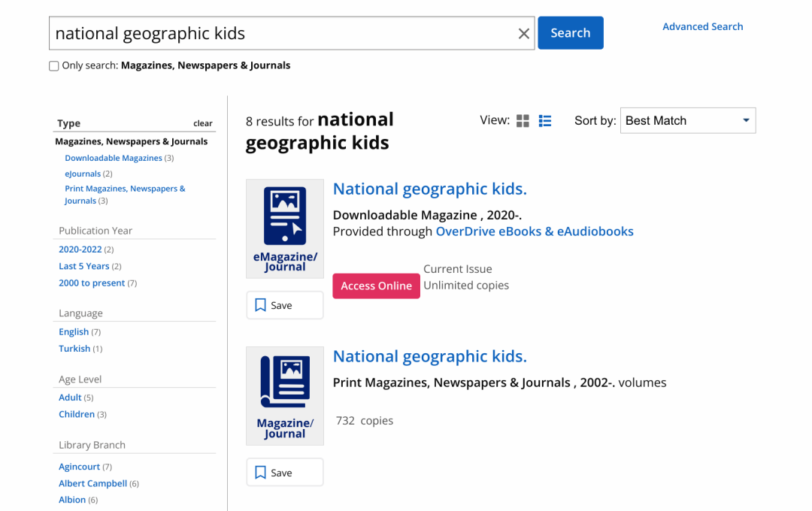The image size is (812, 511).
Task: Open OverDrive eBooks & eAudiobooks link
Action: [x=535, y=231]
